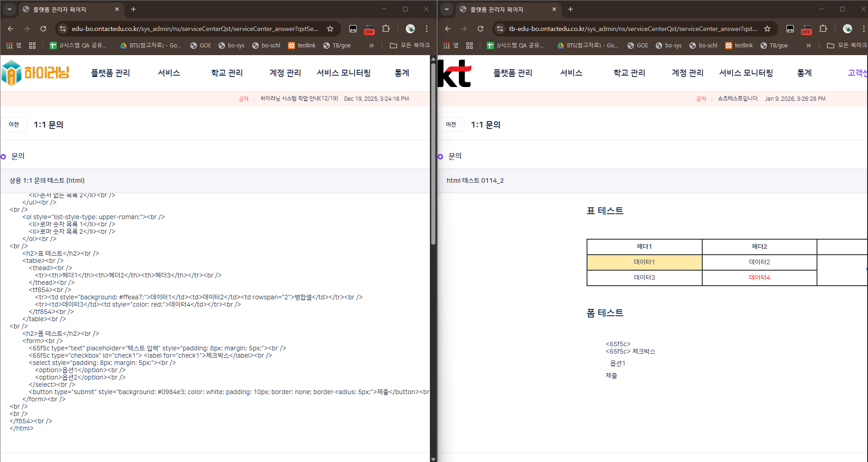Image resolution: width=868 pixels, height=462 pixels.
Task: Toggle the red OFF extension in the 하이러닝 window
Action: pyautogui.click(x=369, y=29)
